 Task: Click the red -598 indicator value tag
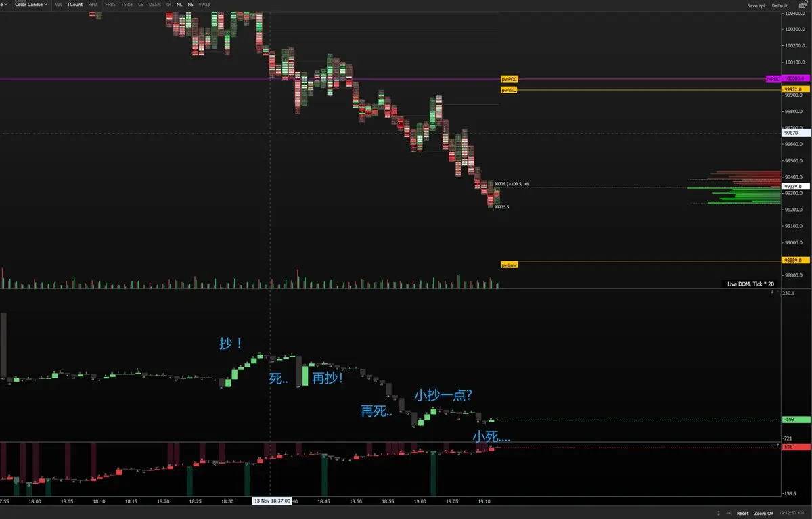(x=795, y=447)
